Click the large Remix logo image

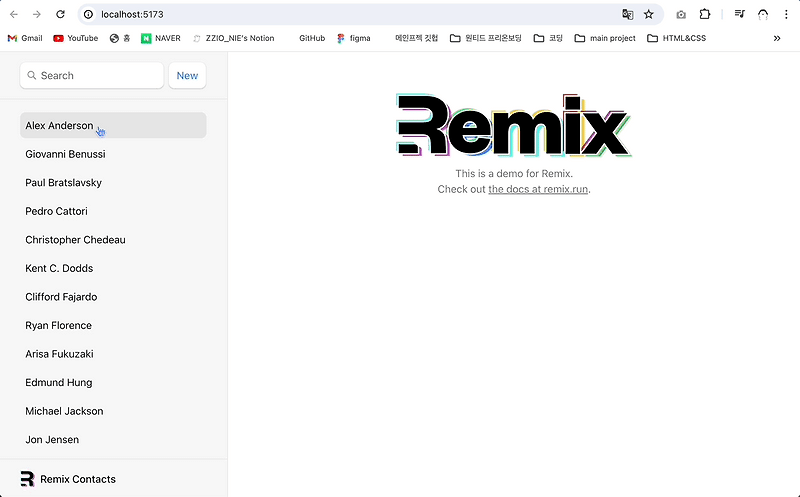pos(514,125)
